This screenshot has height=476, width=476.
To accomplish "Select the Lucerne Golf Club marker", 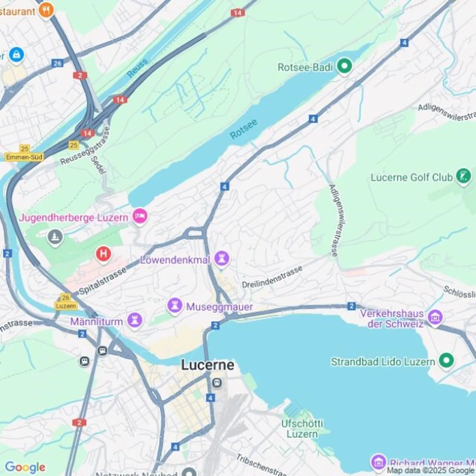I will [x=463, y=176].
